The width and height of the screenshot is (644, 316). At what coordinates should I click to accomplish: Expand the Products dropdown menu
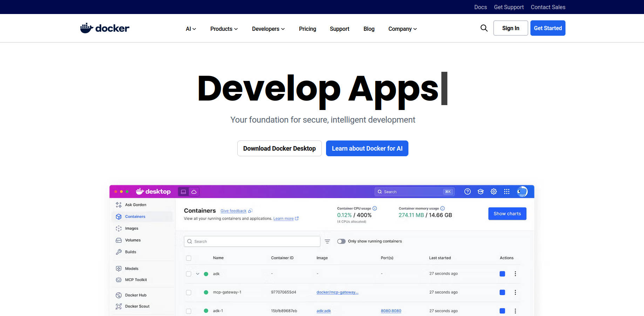[224, 29]
